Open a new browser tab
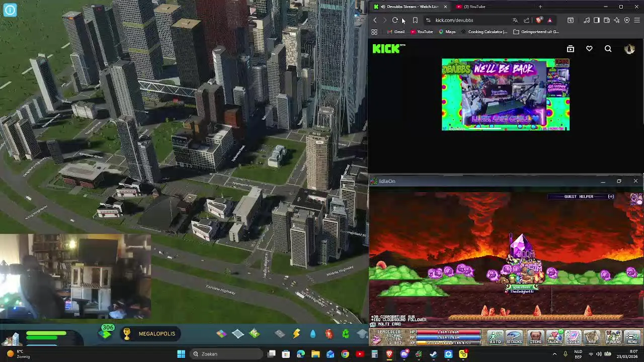644x362 pixels. click(x=540, y=7)
